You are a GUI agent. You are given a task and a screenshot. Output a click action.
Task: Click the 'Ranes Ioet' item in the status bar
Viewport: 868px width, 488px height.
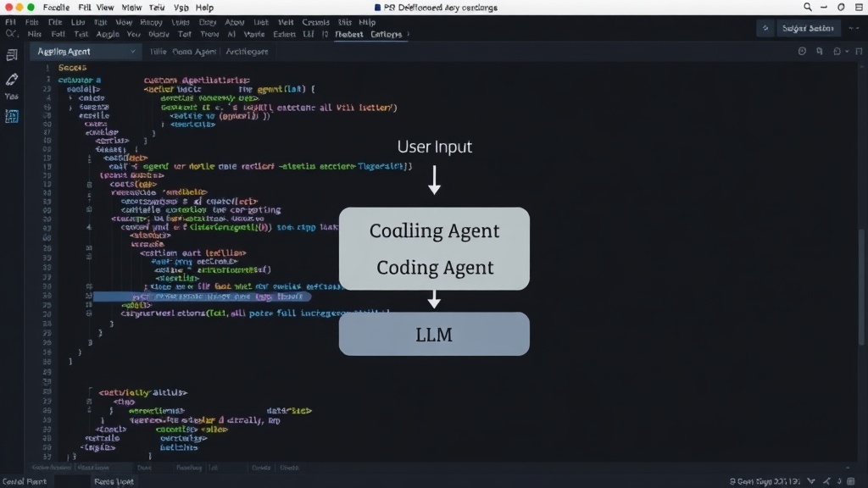pos(114,481)
